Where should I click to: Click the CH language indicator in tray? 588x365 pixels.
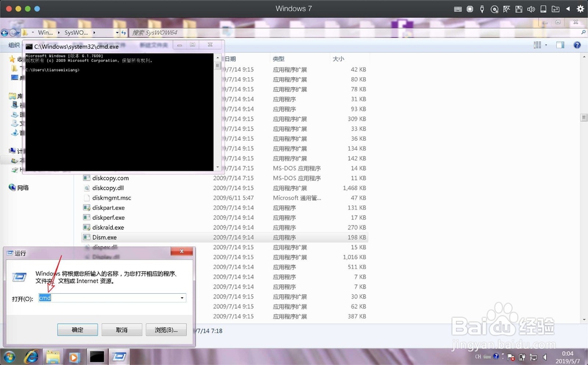point(478,356)
